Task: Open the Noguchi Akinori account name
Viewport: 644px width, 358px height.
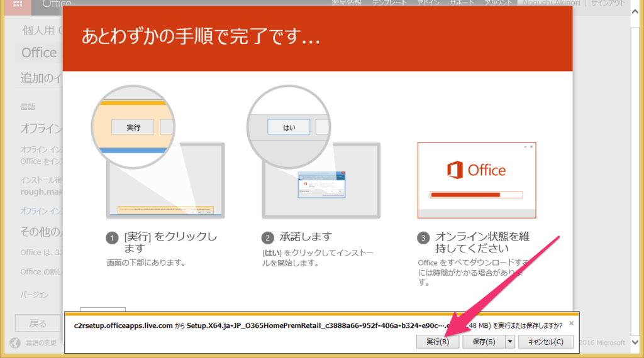Action: [551, 3]
